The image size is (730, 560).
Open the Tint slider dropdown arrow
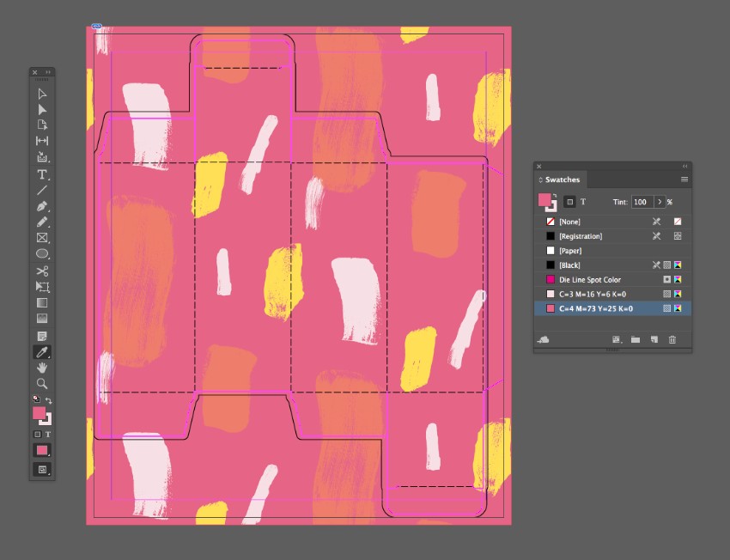tap(660, 202)
